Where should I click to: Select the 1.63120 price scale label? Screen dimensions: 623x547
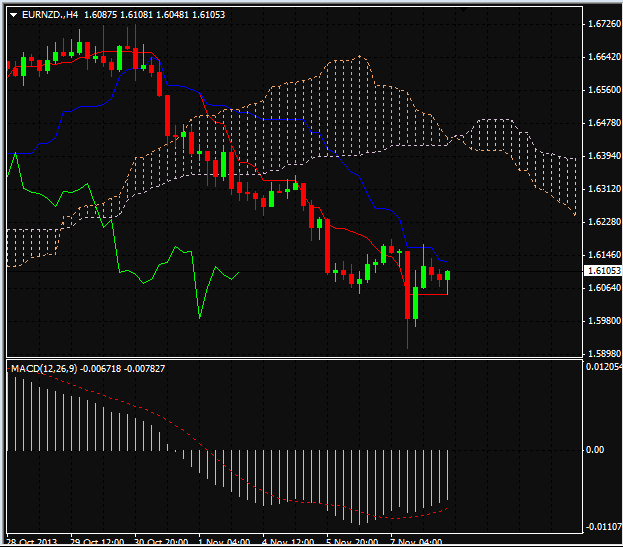pos(604,189)
